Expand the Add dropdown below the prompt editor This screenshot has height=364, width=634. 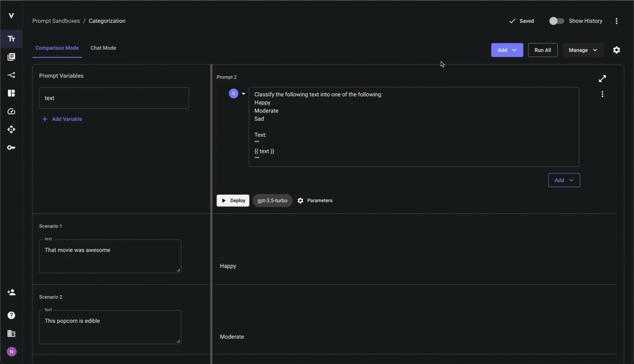564,180
